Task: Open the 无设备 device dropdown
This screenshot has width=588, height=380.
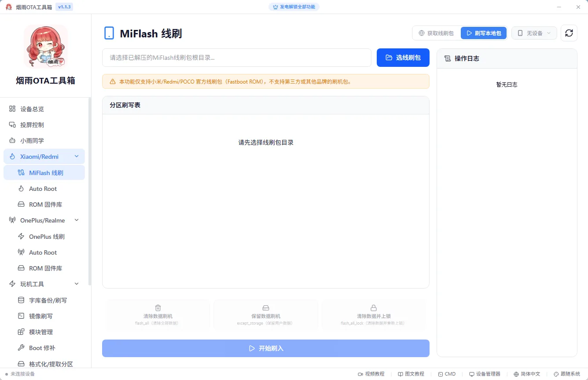Action: pyautogui.click(x=534, y=33)
